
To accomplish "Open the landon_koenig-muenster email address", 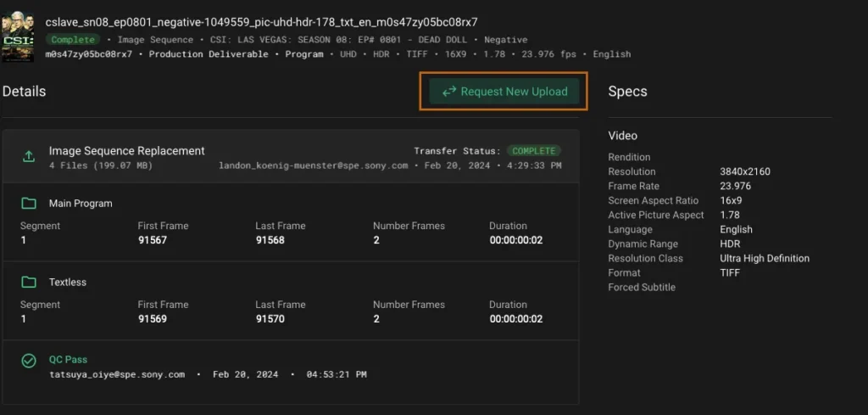I will coord(313,165).
